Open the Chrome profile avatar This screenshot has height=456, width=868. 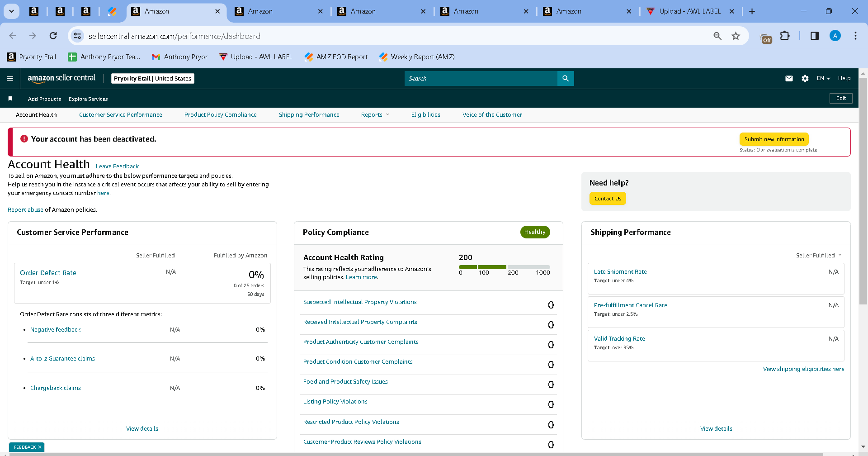point(835,36)
